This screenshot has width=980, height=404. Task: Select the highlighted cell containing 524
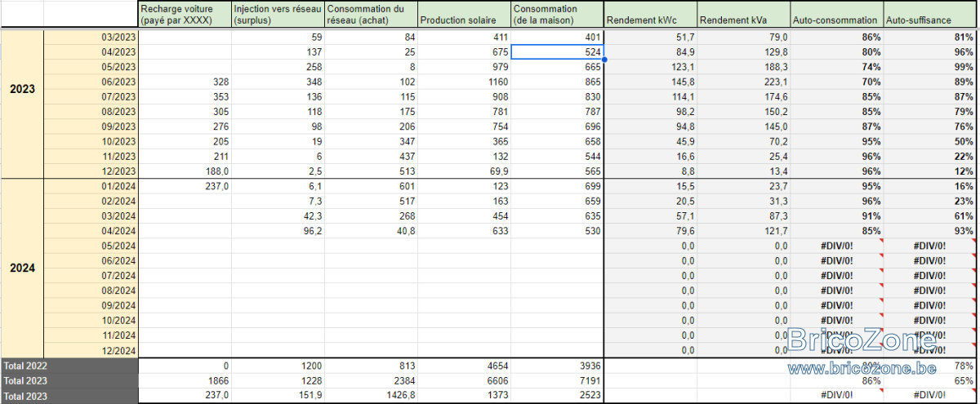[x=557, y=52]
